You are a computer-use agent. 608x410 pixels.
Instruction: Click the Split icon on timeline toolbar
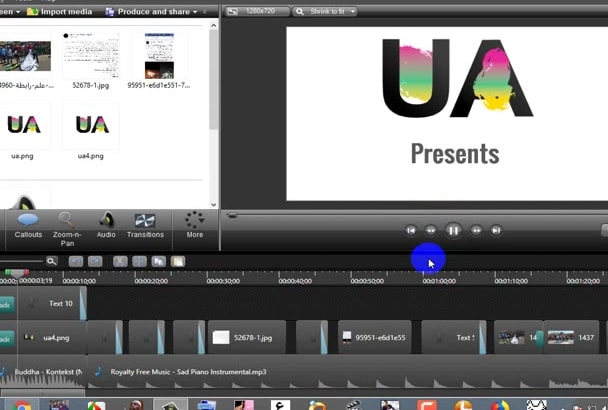click(x=139, y=261)
